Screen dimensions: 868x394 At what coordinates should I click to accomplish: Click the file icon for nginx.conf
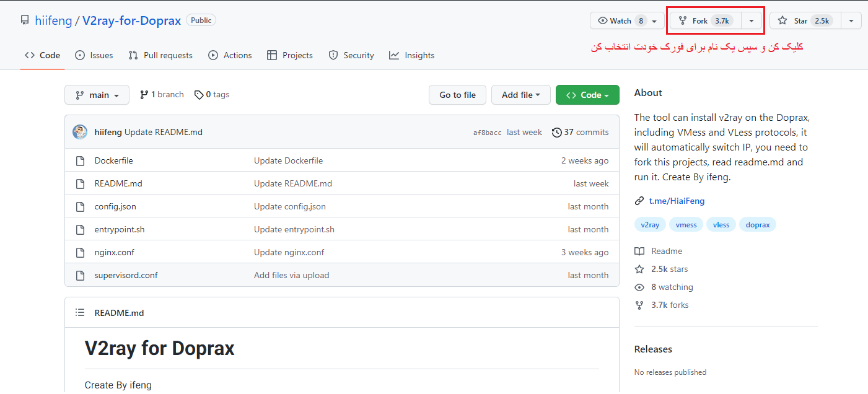pyautogui.click(x=80, y=252)
